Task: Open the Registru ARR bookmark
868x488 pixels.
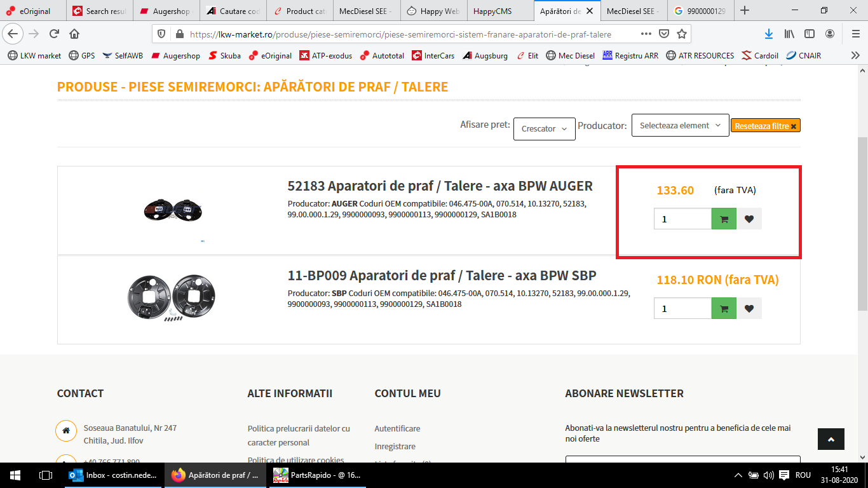Action: coord(630,55)
